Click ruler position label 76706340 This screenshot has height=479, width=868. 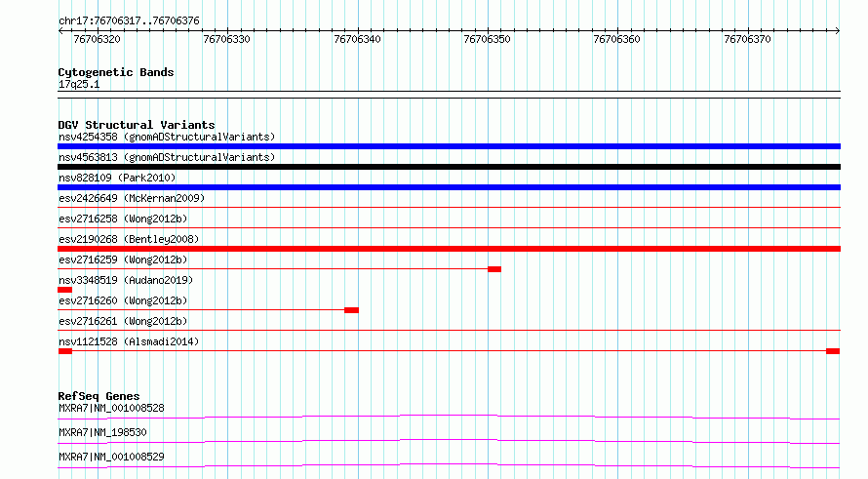[x=357, y=39]
